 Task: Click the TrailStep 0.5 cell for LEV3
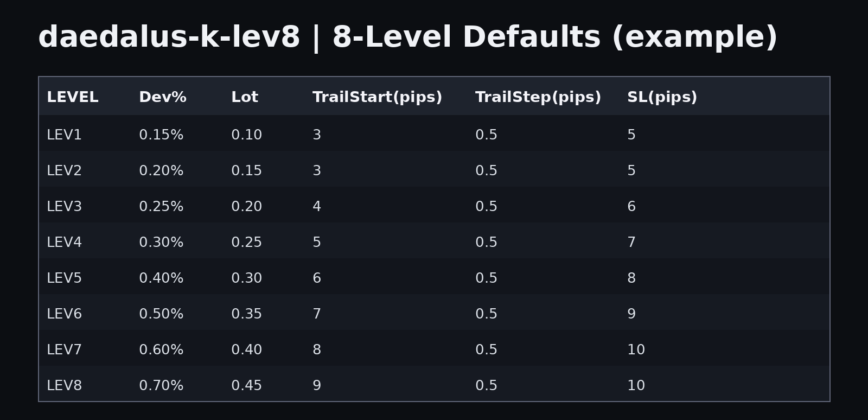(486, 207)
